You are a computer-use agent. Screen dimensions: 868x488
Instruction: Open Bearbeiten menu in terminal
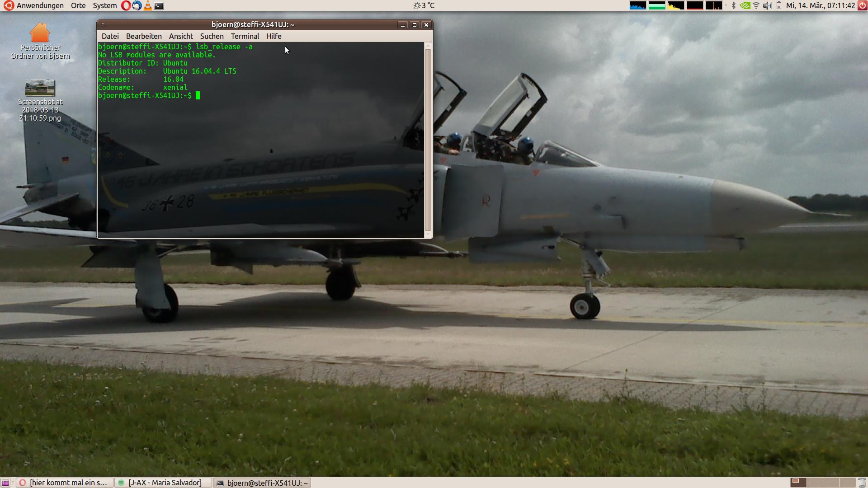144,36
